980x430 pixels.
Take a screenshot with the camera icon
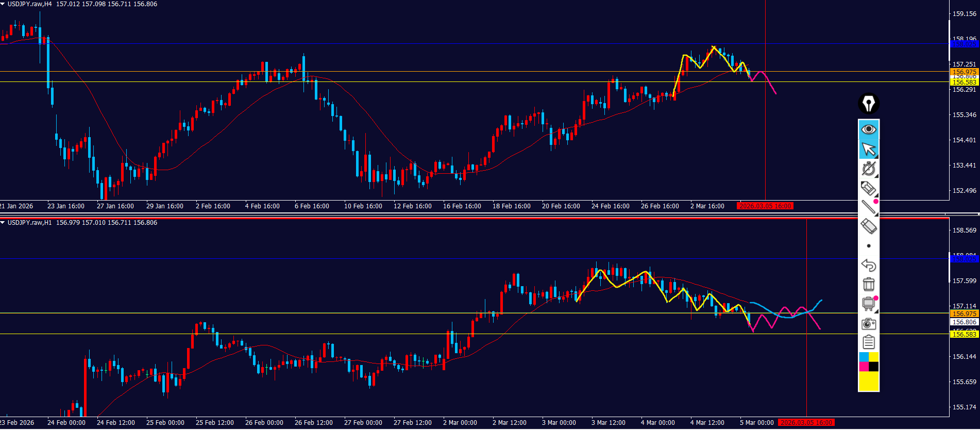869,323
